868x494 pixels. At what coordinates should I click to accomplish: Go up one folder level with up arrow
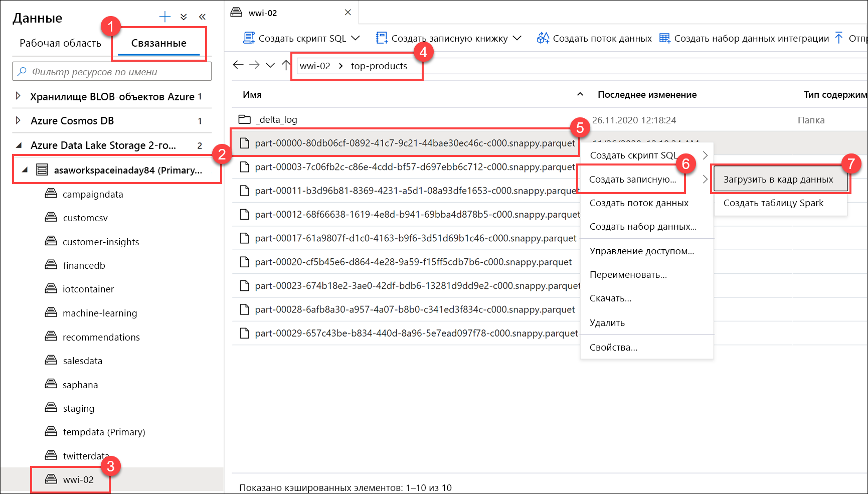[x=286, y=65]
